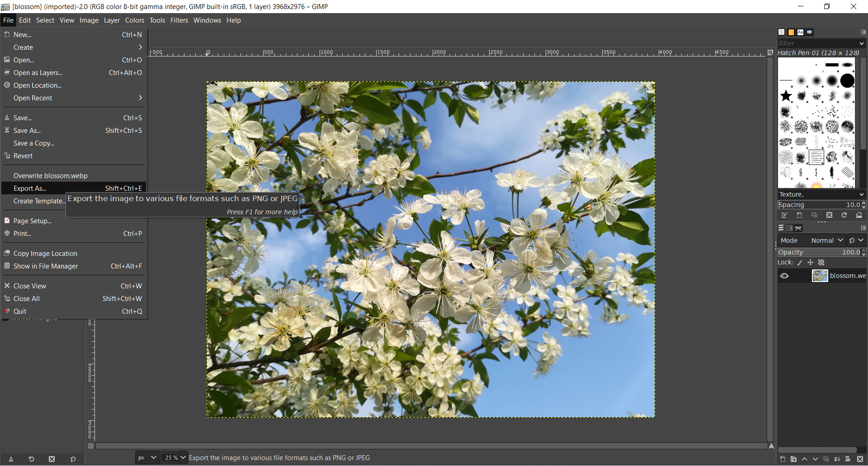Open the px unit dropdown
The image size is (868, 466).
click(147, 458)
